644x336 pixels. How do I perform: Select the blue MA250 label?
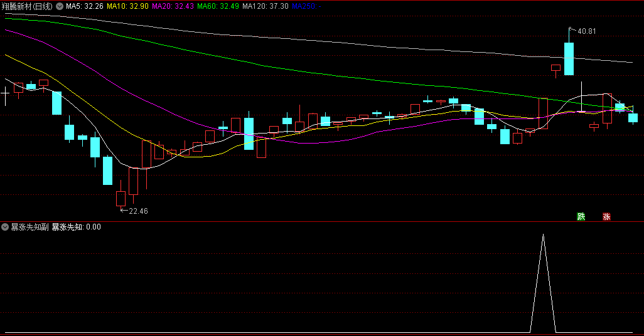[x=306, y=6]
